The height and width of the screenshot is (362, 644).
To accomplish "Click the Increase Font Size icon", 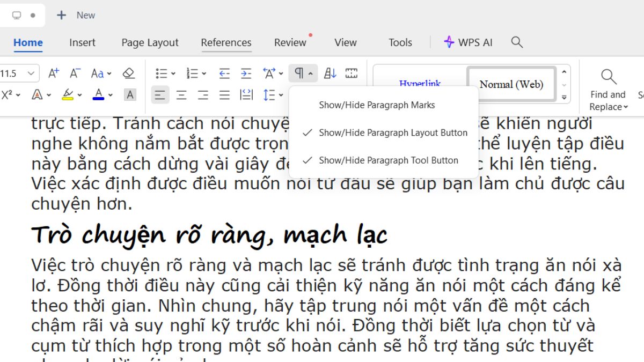I will tap(53, 73).
